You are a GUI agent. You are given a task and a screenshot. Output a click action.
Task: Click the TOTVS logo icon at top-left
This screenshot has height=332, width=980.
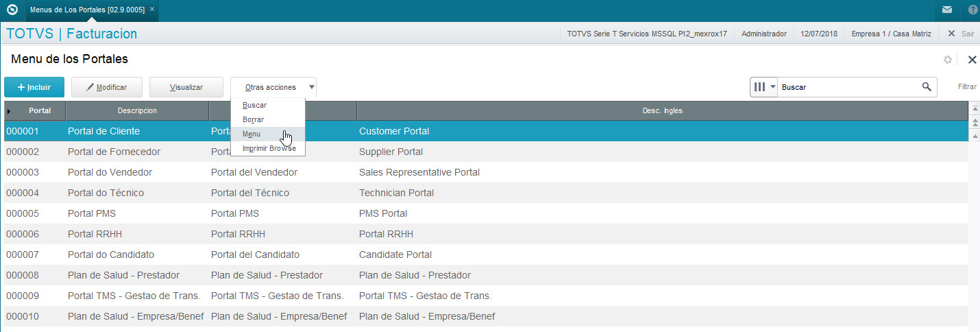tap(12, 10)
